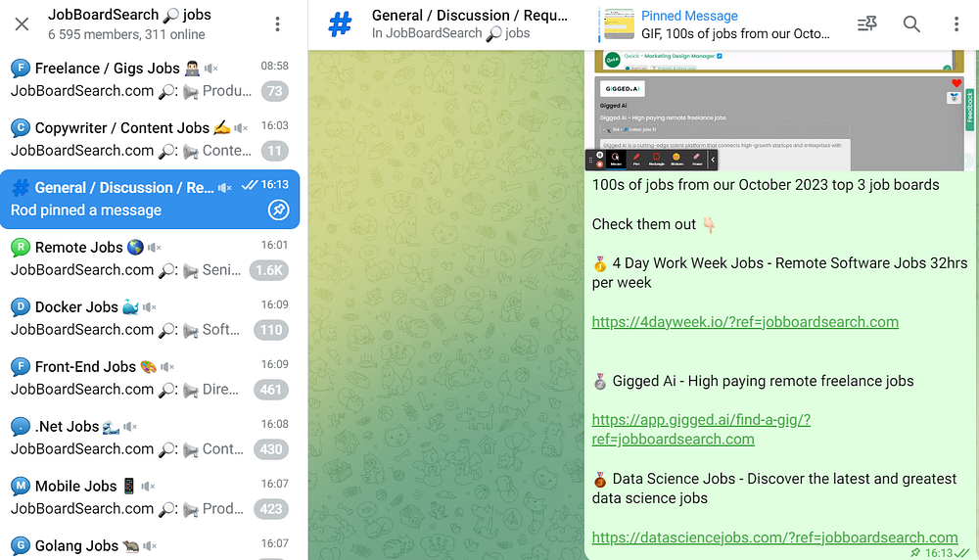Click the JobBoardSearch jobs group title
Viewport: 979px width, 560px height.
[129, 15]
